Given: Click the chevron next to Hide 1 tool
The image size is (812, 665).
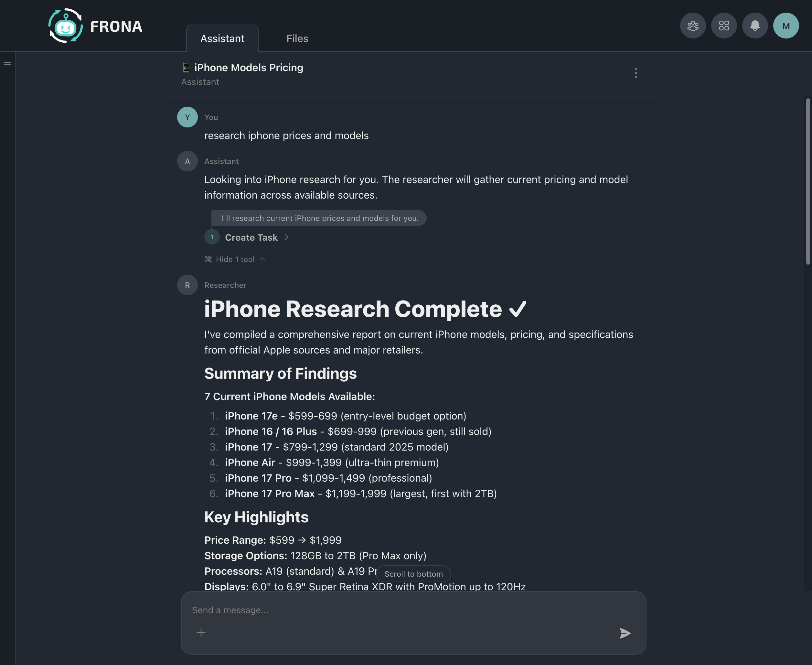Looking at the screenshot, I should click(263, 259).
